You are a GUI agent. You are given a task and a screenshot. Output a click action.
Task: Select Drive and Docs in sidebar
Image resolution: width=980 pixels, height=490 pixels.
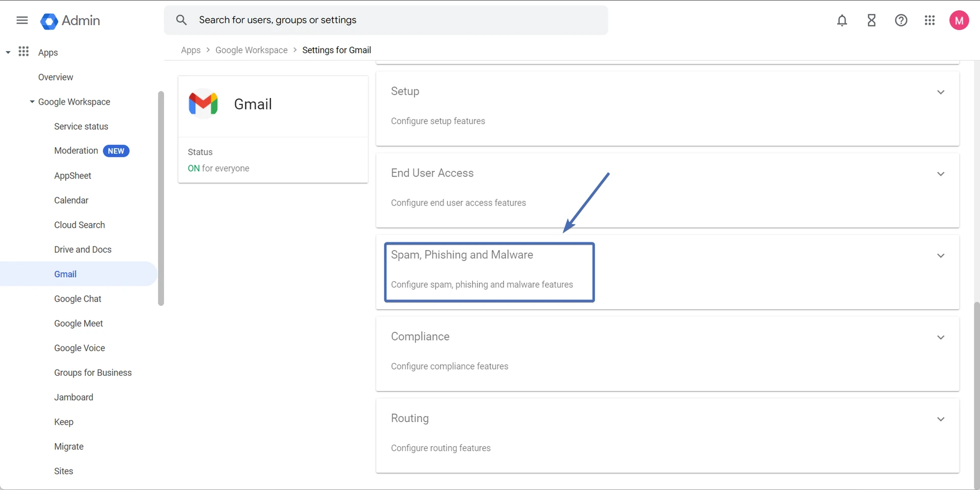pos(83,250)
